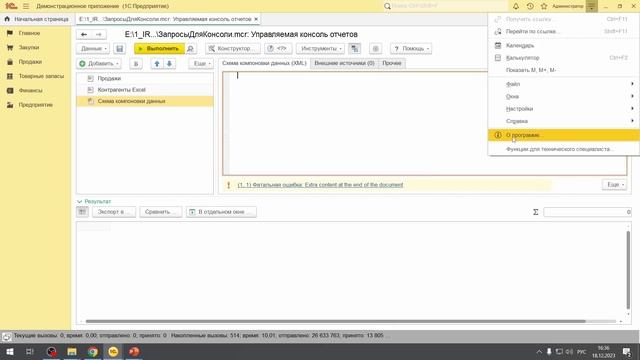Choose Перейти по ссылке menu item
Screen dimensions: 640x360
pyautogui.click(x=564, y=31)
